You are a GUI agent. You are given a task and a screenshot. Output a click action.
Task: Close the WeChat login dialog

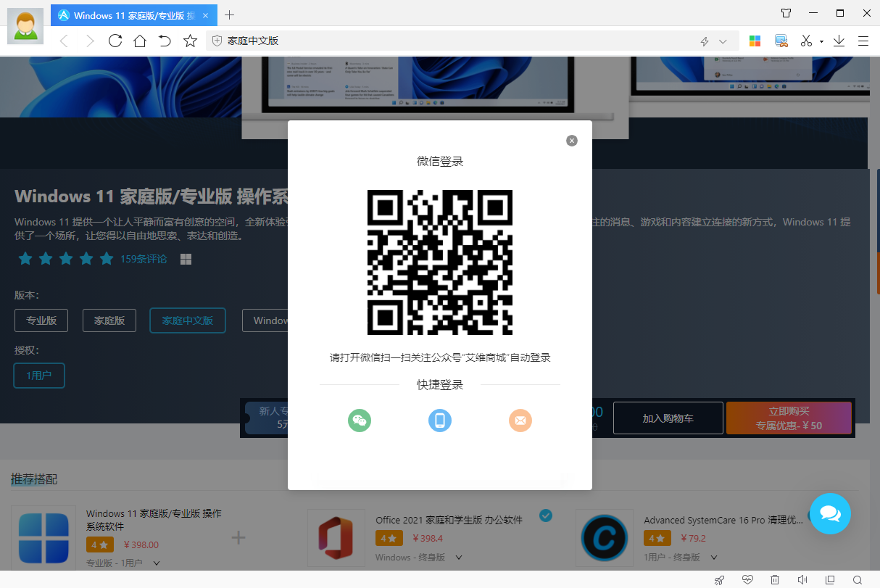click(572, 141)
